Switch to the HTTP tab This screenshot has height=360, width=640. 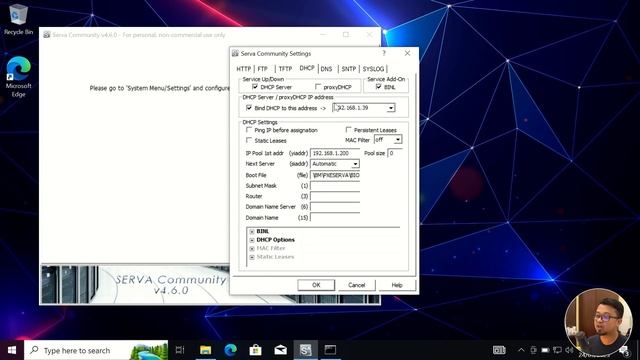coord(244,69)
